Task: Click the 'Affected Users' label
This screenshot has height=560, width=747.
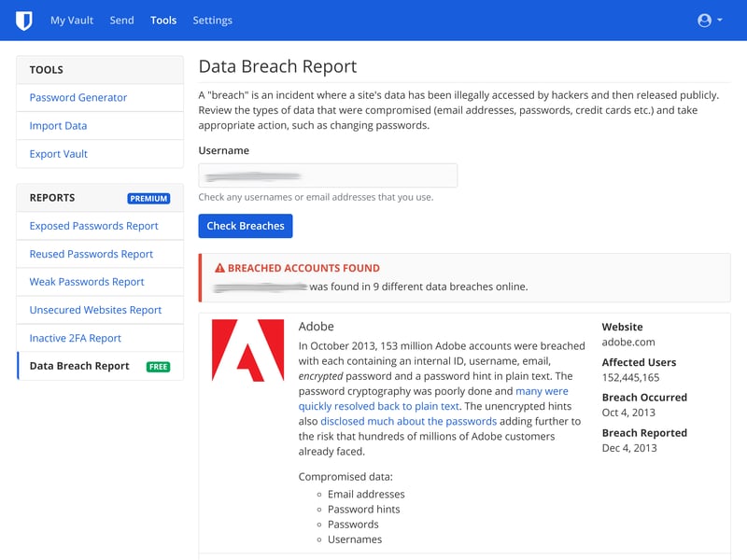Action: 639,362
